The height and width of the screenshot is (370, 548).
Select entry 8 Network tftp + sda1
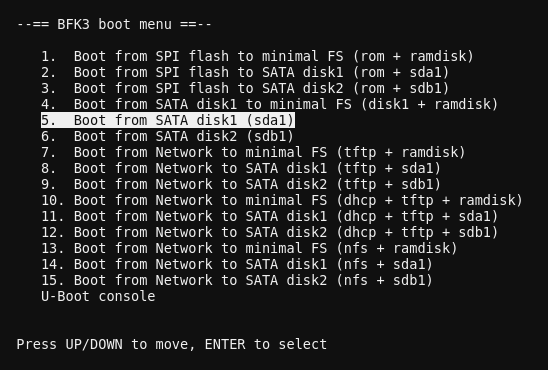tap(241, 168)
